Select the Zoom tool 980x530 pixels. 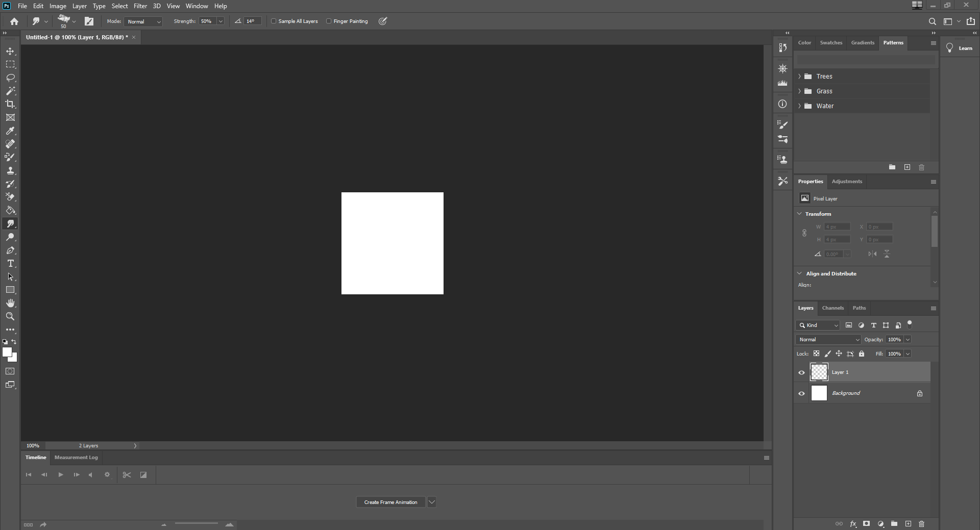pos(10,316)
